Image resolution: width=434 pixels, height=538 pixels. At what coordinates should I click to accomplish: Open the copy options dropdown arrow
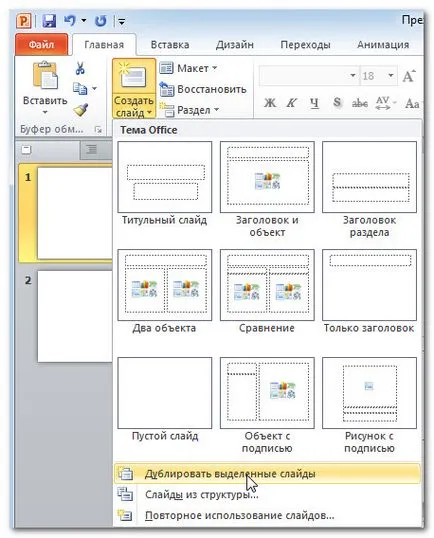click(94, 89)
